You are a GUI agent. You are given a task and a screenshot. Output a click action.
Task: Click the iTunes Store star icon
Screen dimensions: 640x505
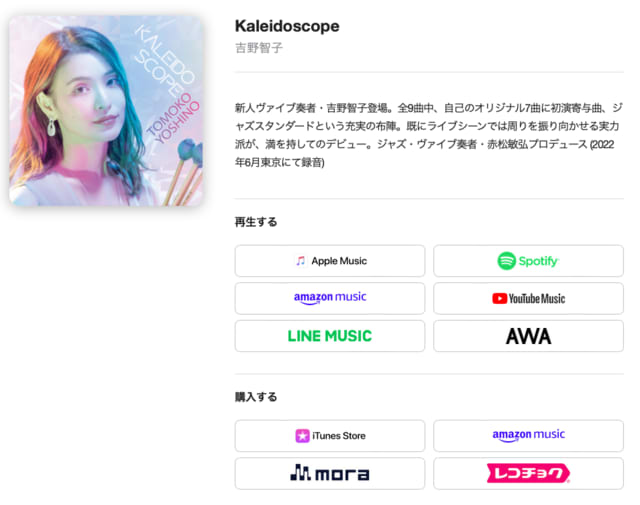pyautogui.click(x=302, y=436)
